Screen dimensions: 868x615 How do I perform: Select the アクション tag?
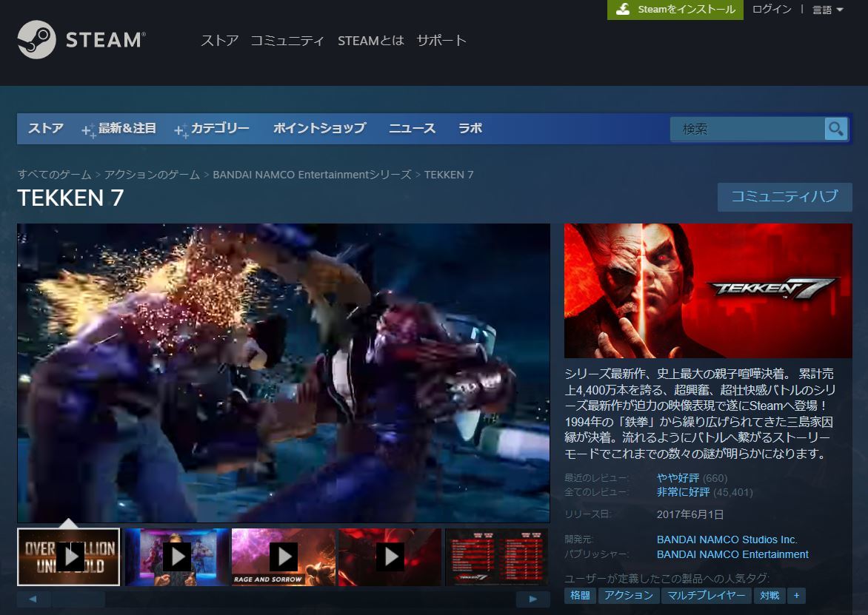pyautogui.click(x=628, y=596)
